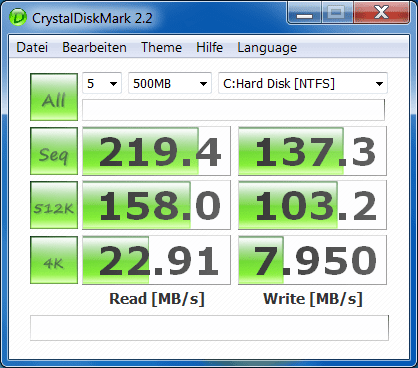Click the CrystalDiskMark app icon in title bar
Screen dimensions: 418x368
click(18, 18)
